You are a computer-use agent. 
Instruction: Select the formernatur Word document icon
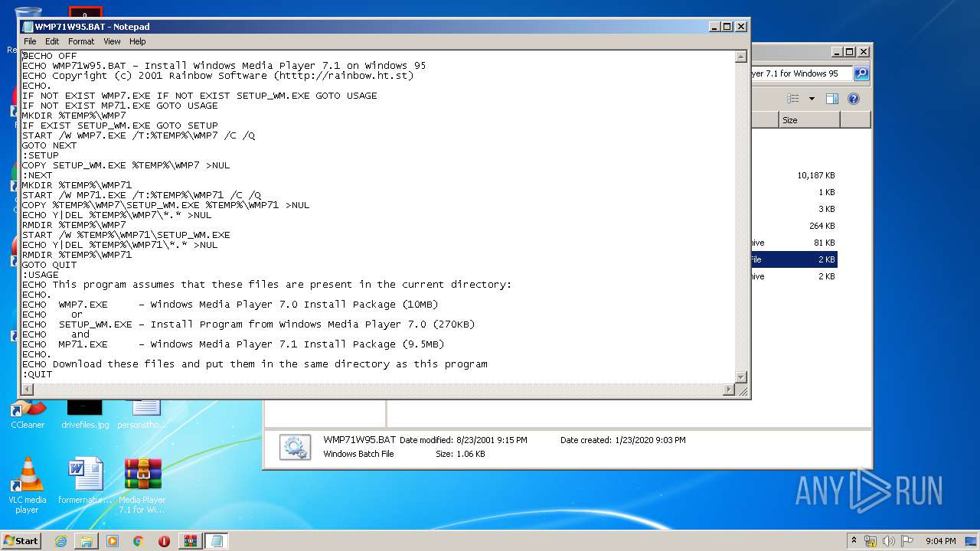click(85, 480)
